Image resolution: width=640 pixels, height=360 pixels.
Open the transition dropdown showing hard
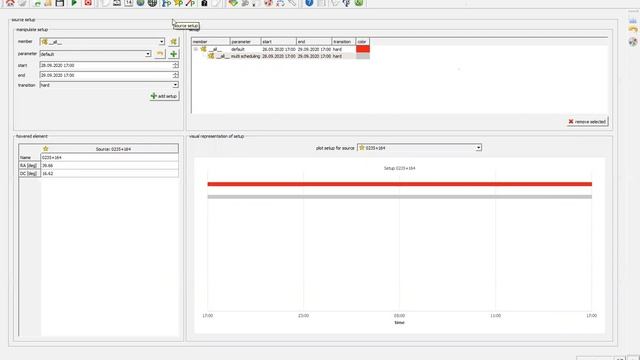pos(109,85)
